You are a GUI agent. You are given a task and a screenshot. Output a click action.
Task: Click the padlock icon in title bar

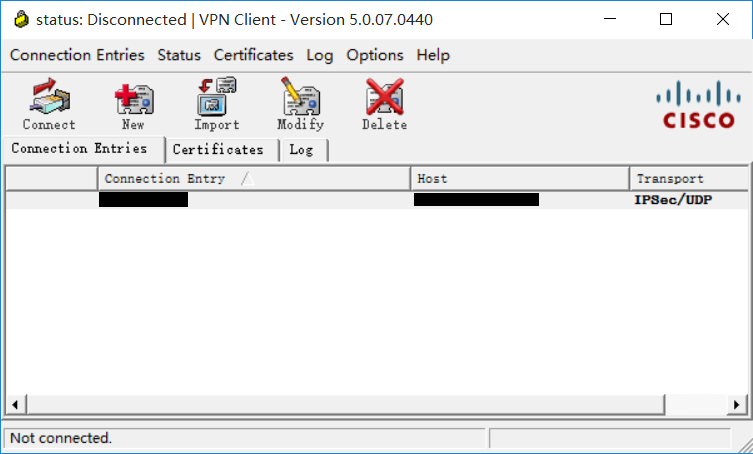tap(21, 20)
